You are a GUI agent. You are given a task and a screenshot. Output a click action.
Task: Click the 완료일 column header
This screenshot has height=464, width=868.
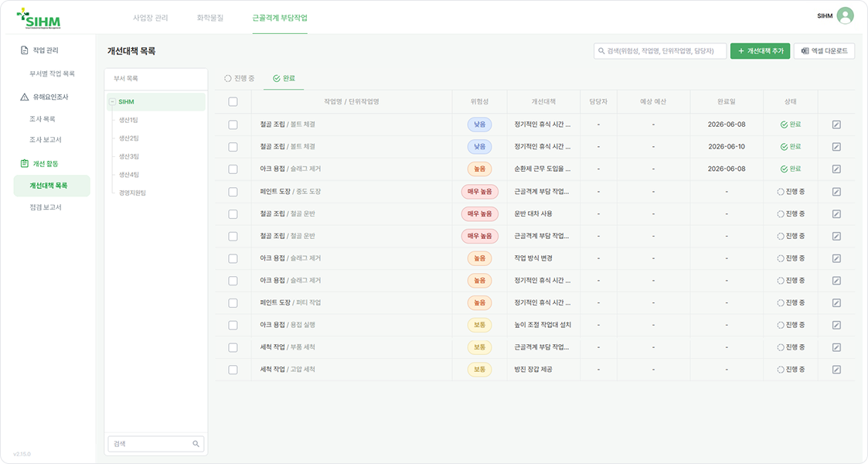pos(727,102)
